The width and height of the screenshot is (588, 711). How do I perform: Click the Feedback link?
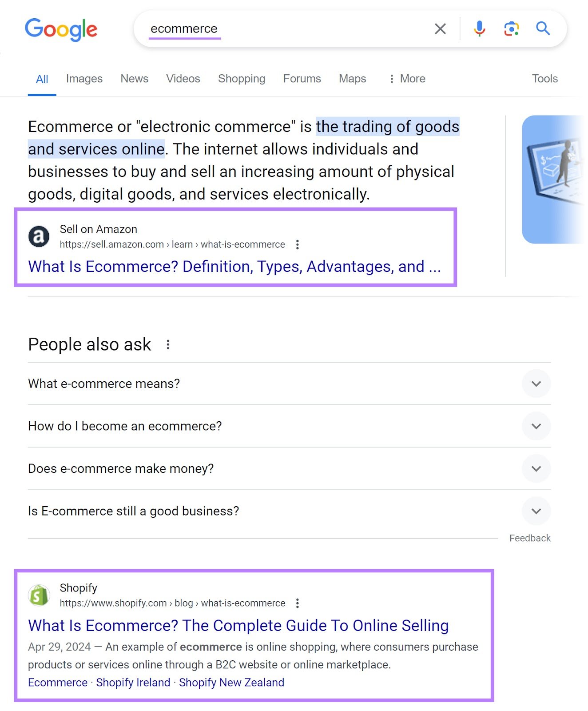click(x=530, y=538)
